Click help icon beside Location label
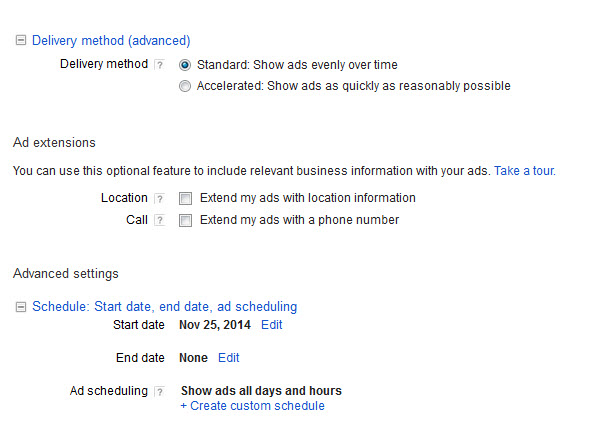Viewport: 609px width, 423px height. (x=159, y=198)
